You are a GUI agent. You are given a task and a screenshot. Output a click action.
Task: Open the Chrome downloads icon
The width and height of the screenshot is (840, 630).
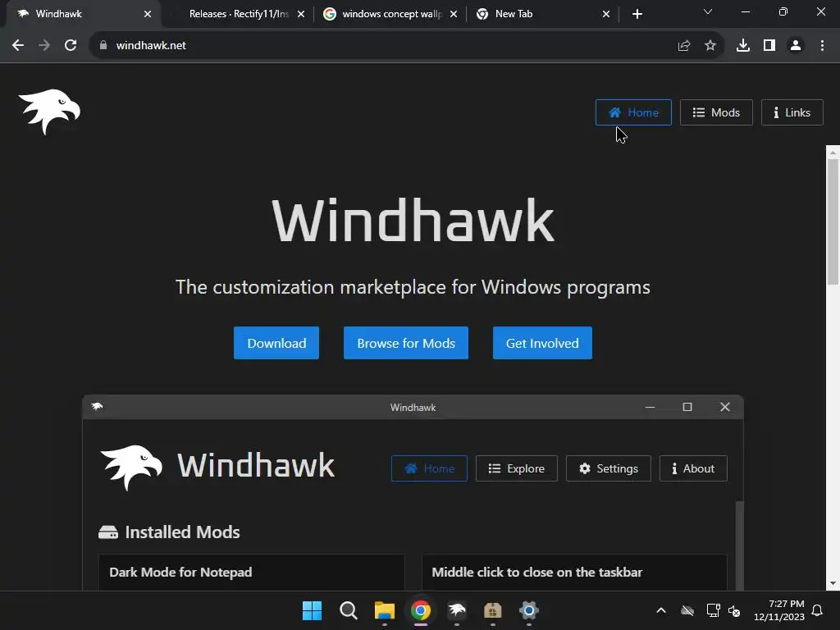(743, 46)
